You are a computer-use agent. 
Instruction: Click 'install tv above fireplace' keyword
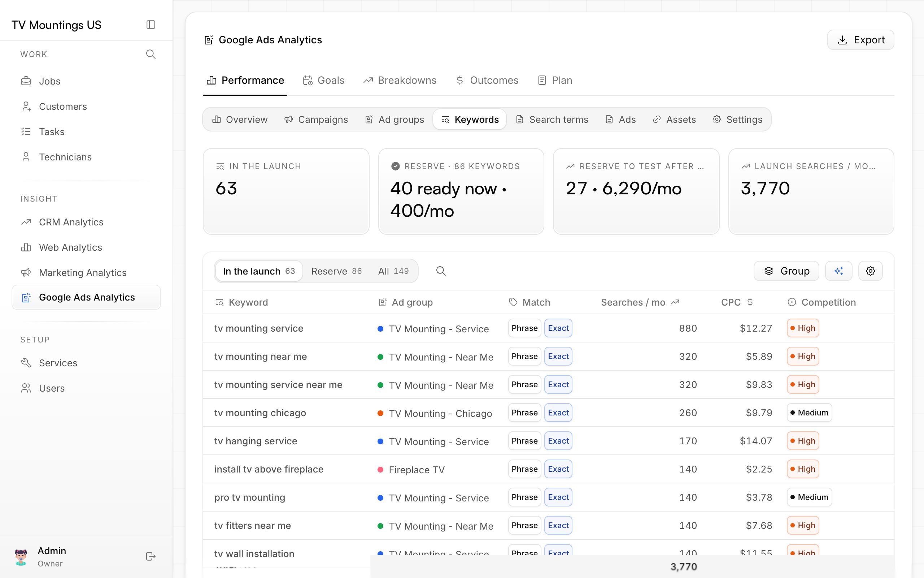(269, 469)
